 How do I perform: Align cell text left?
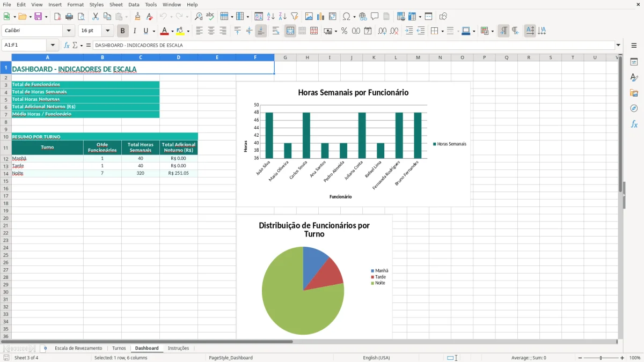[x=199, y=31]
